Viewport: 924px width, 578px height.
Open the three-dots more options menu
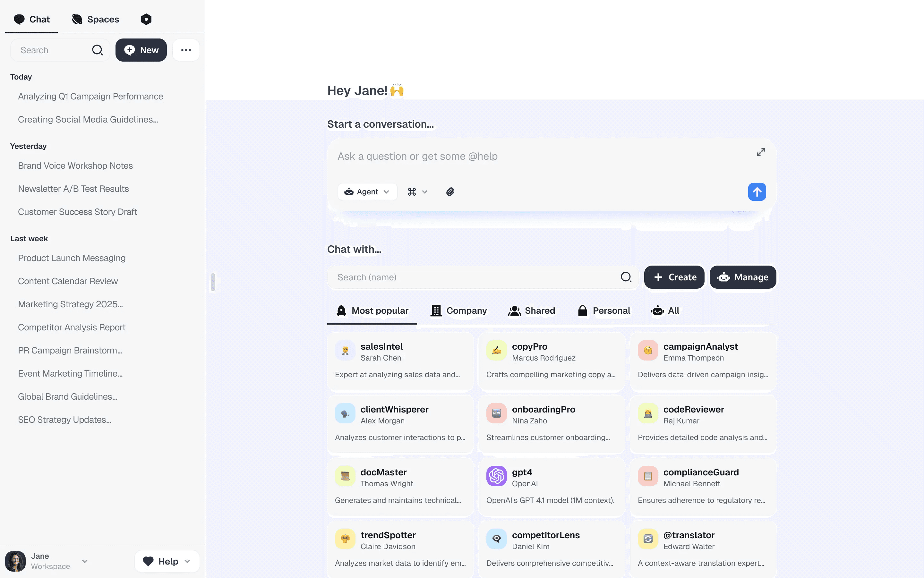click(x=186, y=50)
